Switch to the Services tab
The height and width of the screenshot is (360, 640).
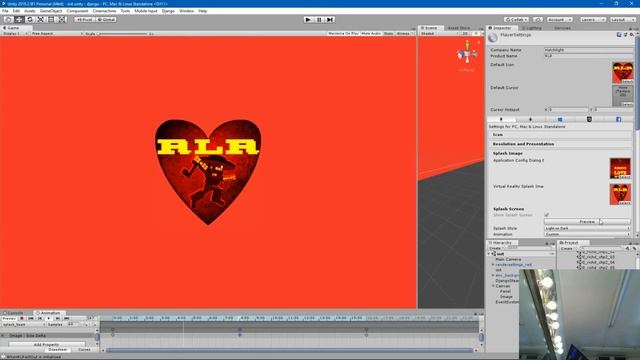tap(562, 28)
